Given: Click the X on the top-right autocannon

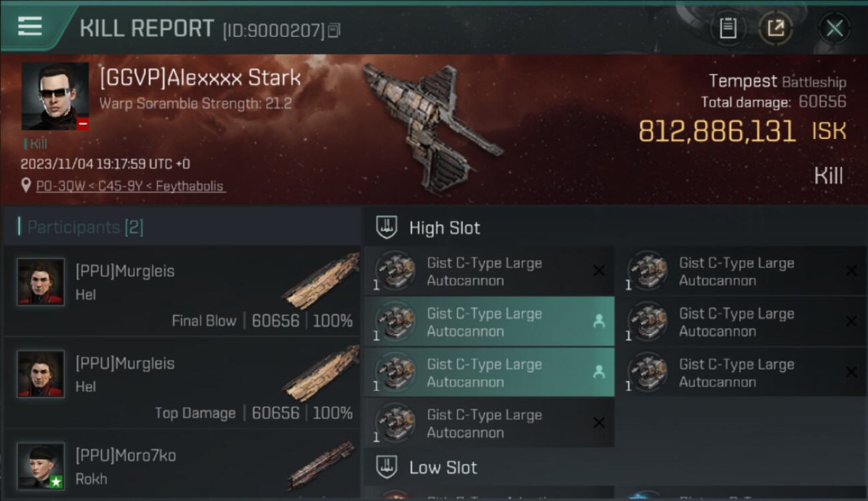Looking at the screenshot, I should [851, 271].
